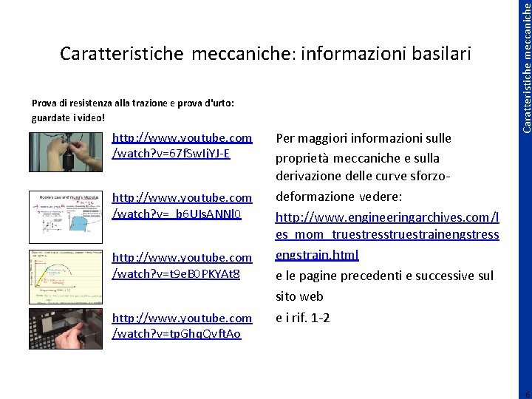Click the vertical 'Caratteristiche meccaniche' sidebar label
This screenshot has height=399, width=532.
(x=526, y=68)
